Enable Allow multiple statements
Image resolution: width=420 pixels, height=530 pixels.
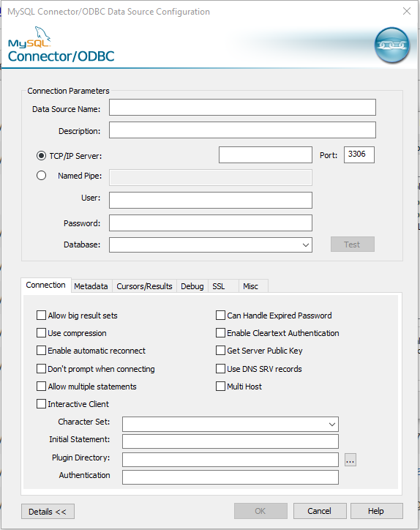pos(41,387)
